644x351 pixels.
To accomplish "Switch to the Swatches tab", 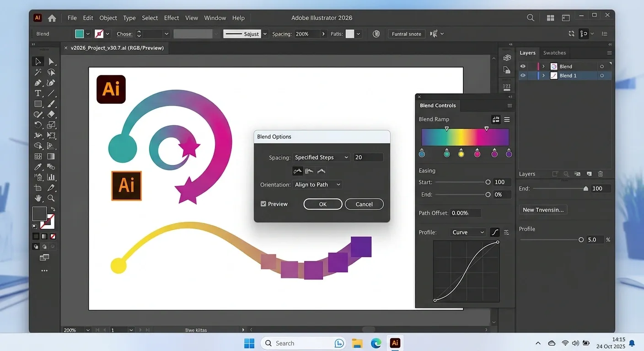I will coord(554,53).
